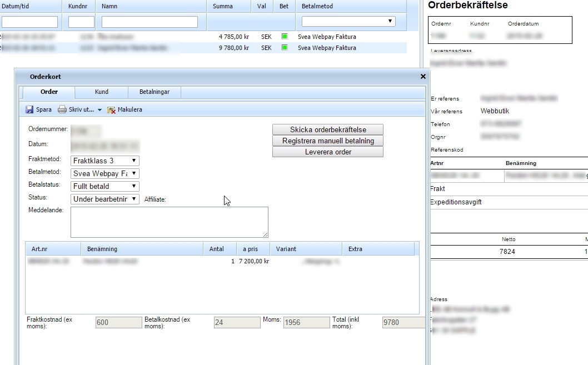Click the Total field showing 9780
The width and height of the screenshot is (588, 365).
pyautogui.click(x=404, y=322)
